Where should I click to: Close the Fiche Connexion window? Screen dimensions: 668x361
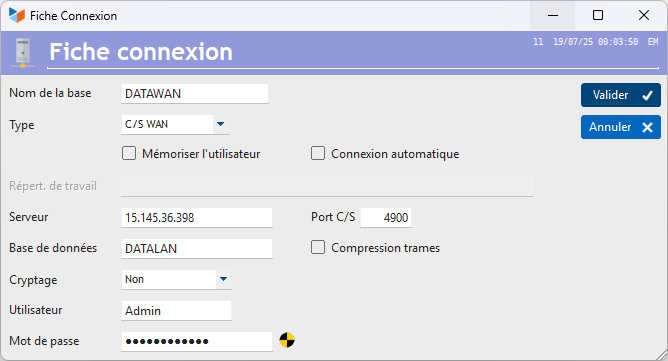644,15
